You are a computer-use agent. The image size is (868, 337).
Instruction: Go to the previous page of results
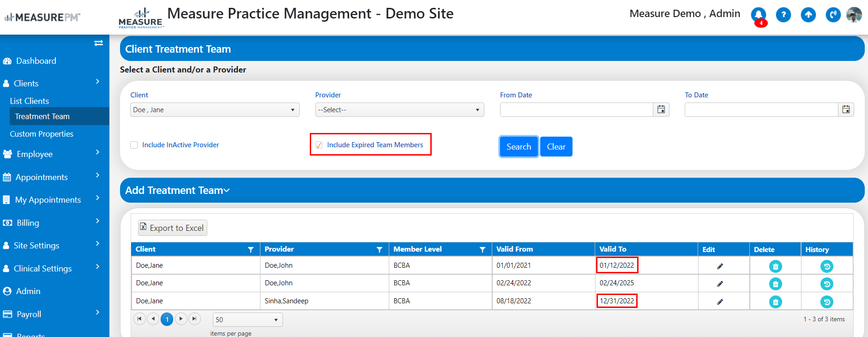click(x=153, y=319)
